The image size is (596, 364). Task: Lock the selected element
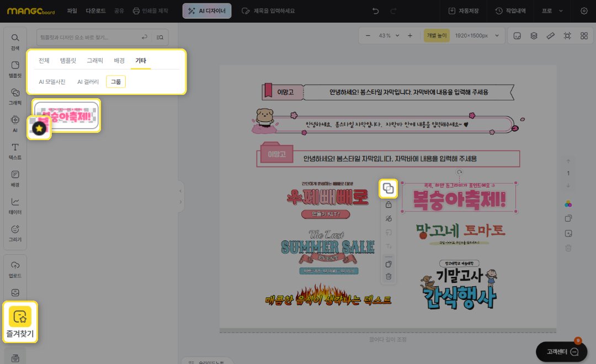pyautogui.click(x=389, y=205)
